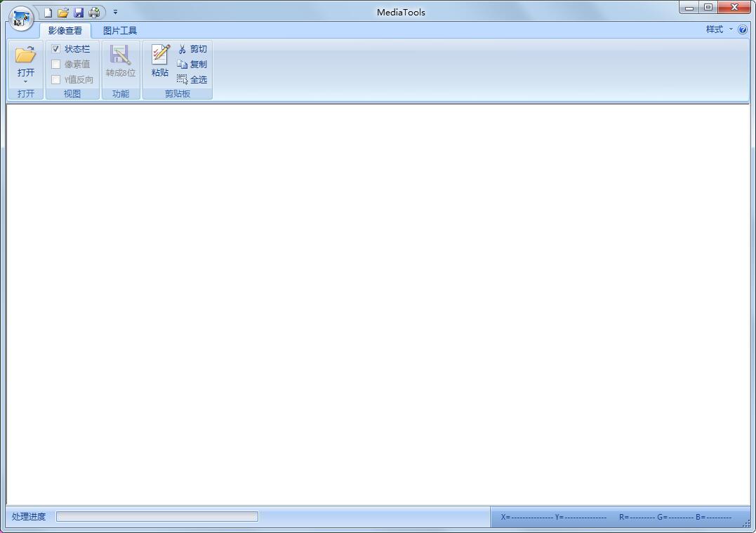Screen dimensions: 756x533
Task: Click the Open folder quick access icon
Action: (x=63, y=13)
